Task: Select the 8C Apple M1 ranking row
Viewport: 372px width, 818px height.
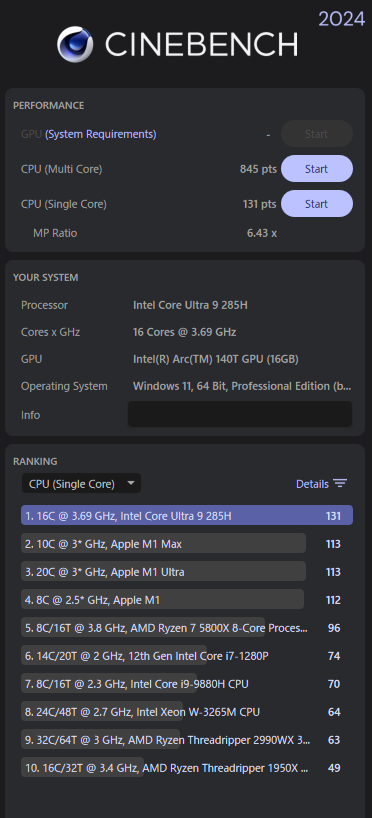Action: click(x=162, y=599)
